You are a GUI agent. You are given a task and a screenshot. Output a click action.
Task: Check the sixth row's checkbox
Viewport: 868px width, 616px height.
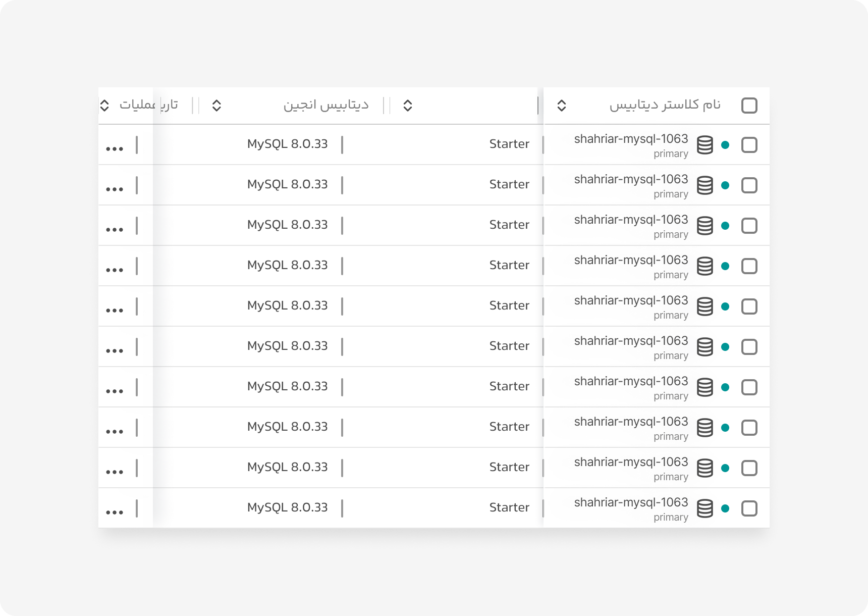(749, 347)
